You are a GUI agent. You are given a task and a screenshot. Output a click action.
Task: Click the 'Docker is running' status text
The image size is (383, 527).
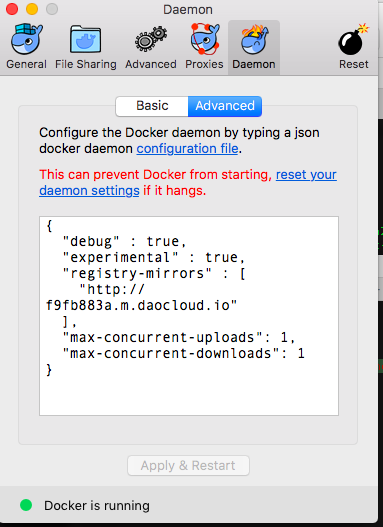click(x=97, y=505)
